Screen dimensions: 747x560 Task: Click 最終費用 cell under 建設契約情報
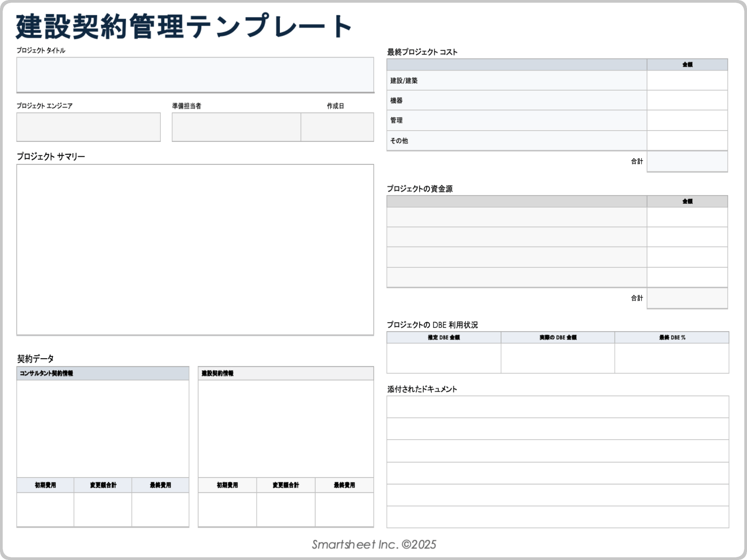click(x=344, y=509)
